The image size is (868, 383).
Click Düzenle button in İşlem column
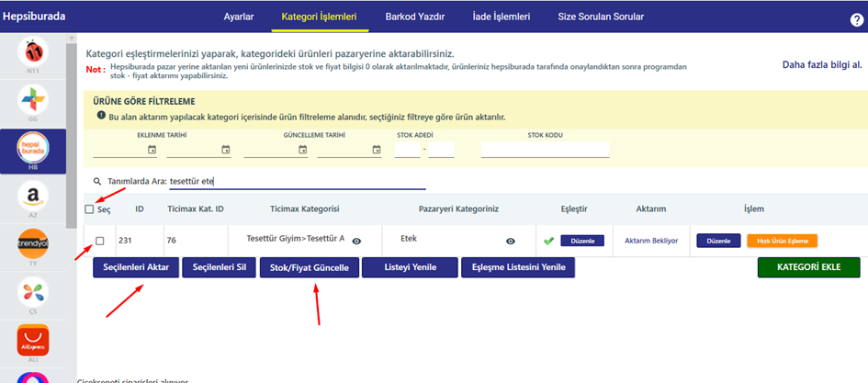coord(718,241)
